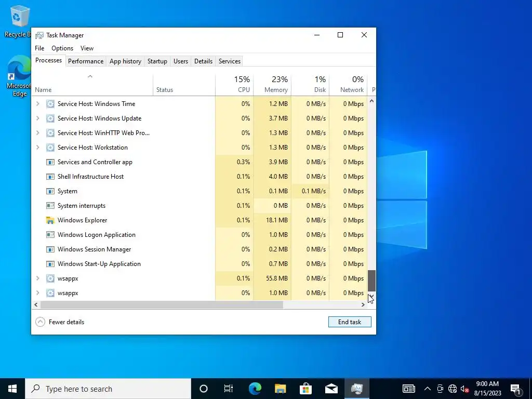Screen dimensions: 532x399
Task: Switch to the Startup tab
Action: 157,61
